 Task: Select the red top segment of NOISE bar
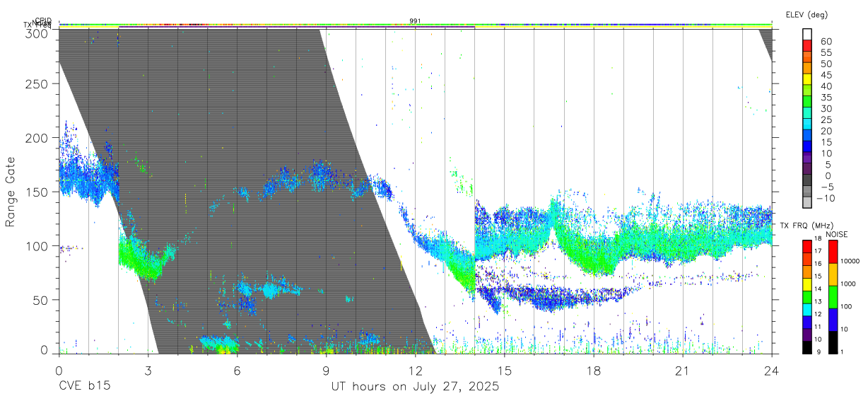pos(832,252)
